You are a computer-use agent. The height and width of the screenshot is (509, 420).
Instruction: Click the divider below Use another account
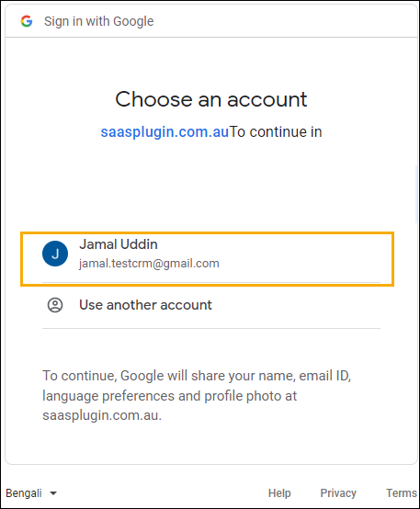coord(211,328)
